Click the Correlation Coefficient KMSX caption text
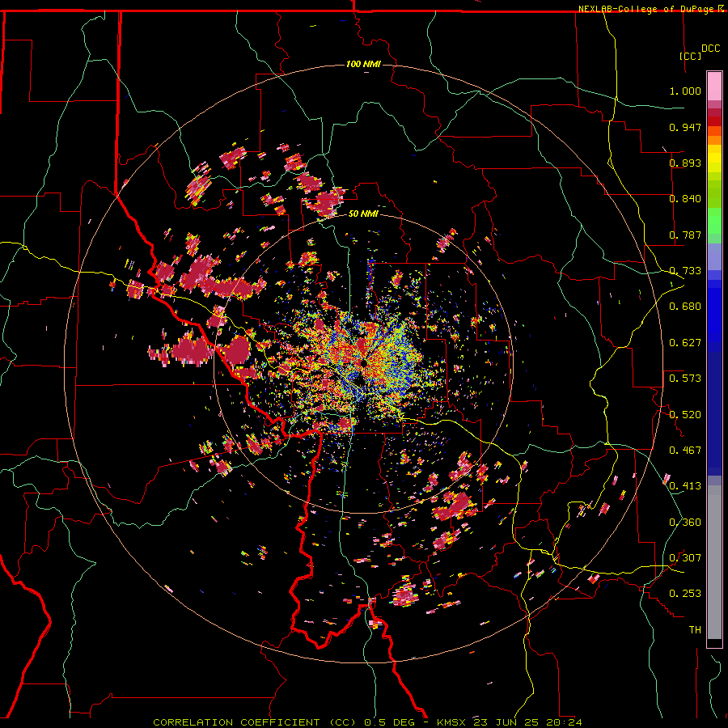 coord(367,722)
